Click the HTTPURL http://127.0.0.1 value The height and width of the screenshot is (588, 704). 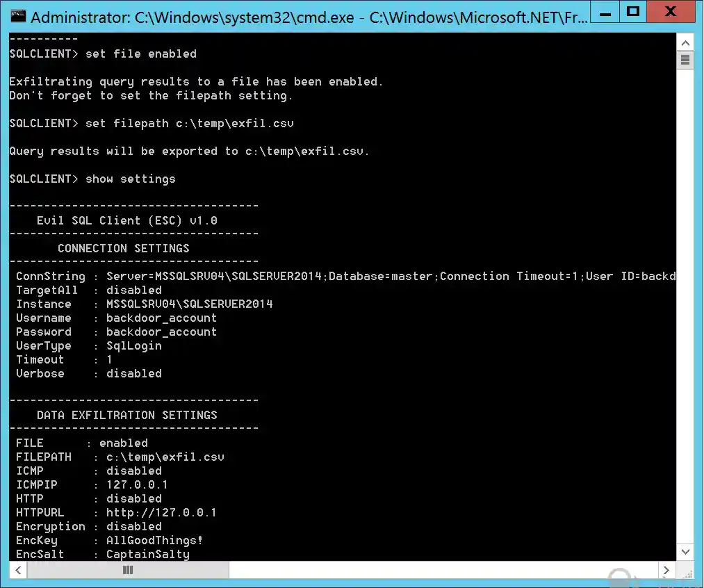[x=161, y=513]
